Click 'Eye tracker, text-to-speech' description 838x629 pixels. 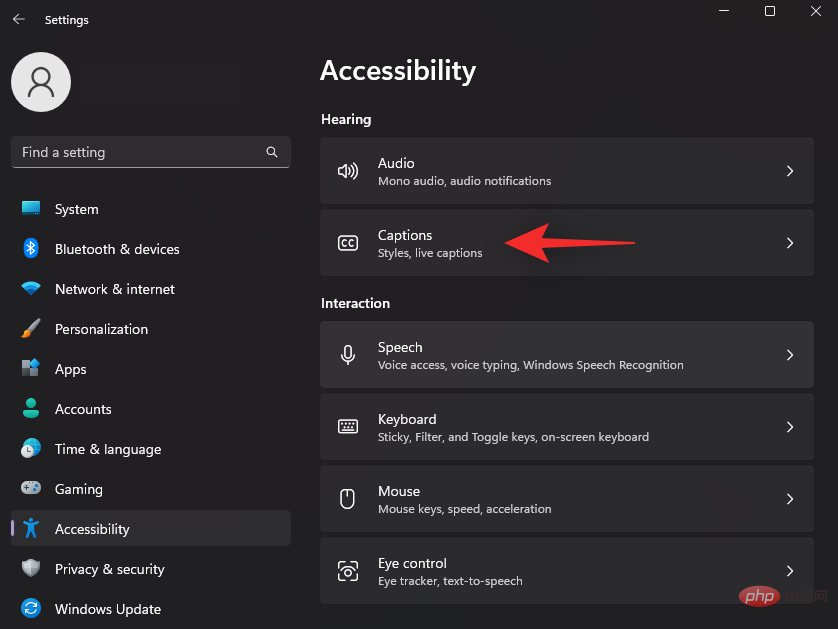point(450,581)
